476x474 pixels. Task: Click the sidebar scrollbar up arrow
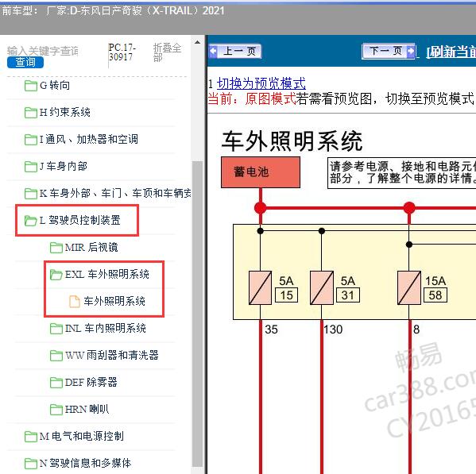(x=197, y=42)
